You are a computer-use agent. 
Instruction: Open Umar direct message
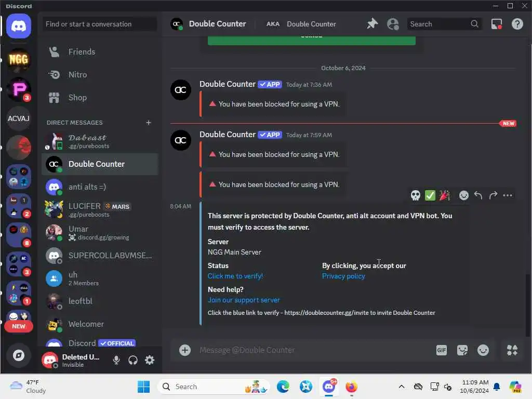(100, 233)
